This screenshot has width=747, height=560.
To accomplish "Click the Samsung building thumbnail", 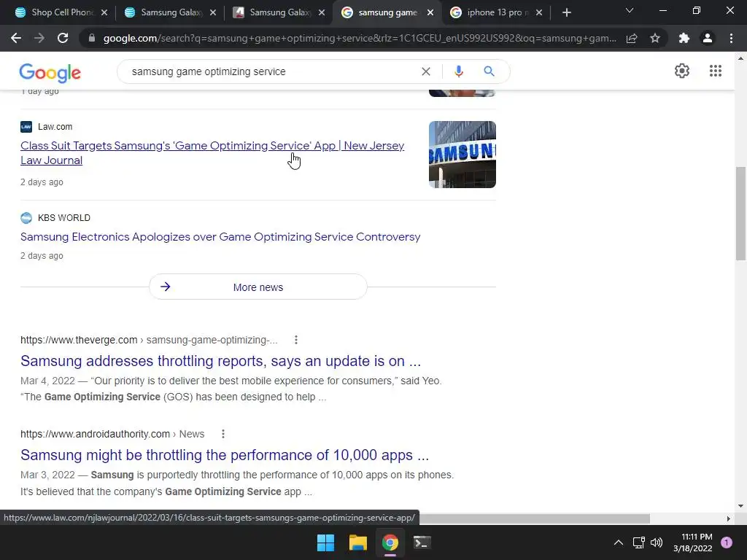I will (x=462, y=155).
